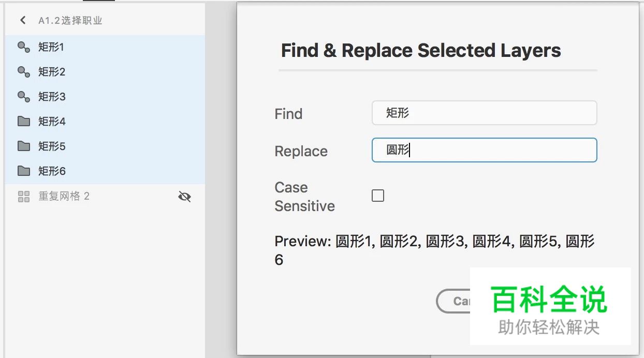Select the 矩形6 group layer name
The height and width of the screenshot is (358, 644).
point(52,171)
